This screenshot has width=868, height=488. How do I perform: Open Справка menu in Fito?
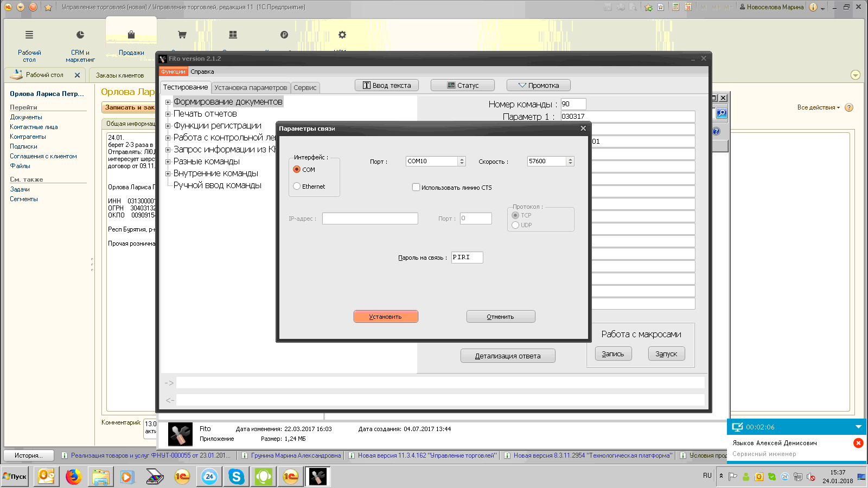point(202,72)
